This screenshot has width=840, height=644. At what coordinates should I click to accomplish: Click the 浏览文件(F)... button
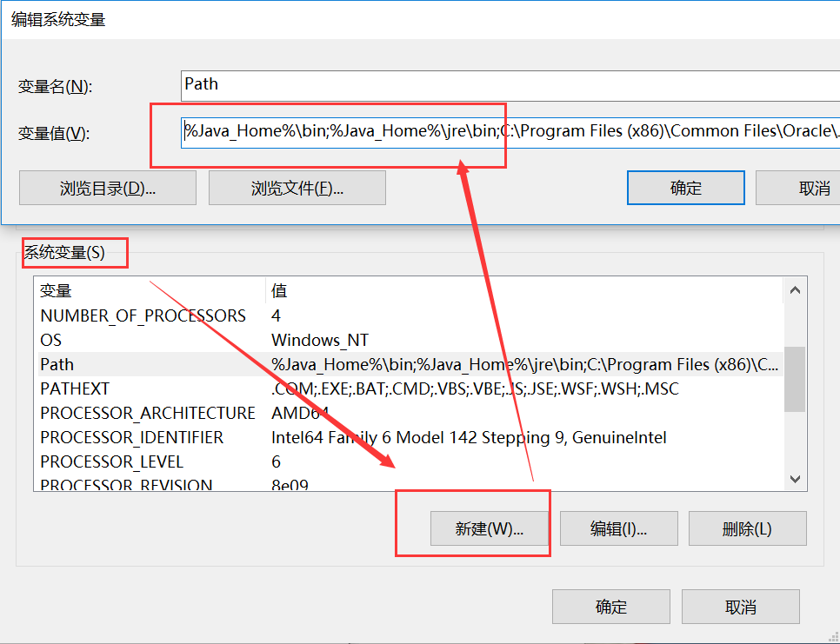point(297,188)
